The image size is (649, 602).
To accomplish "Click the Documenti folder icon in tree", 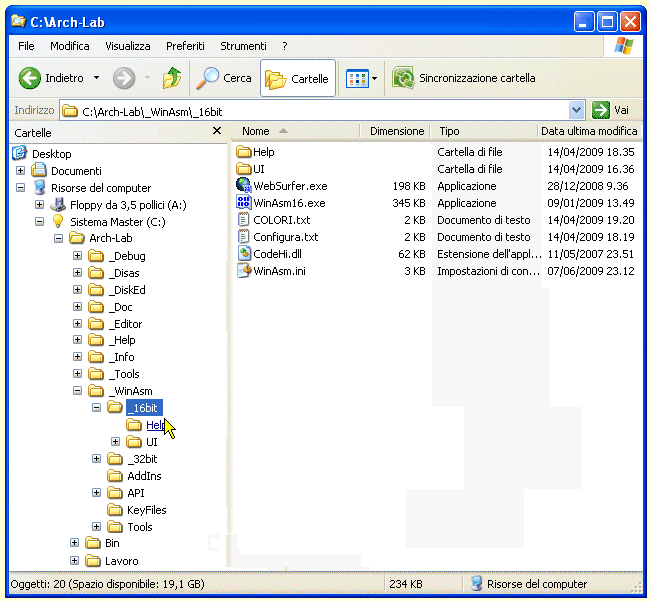I will (39, 170).
